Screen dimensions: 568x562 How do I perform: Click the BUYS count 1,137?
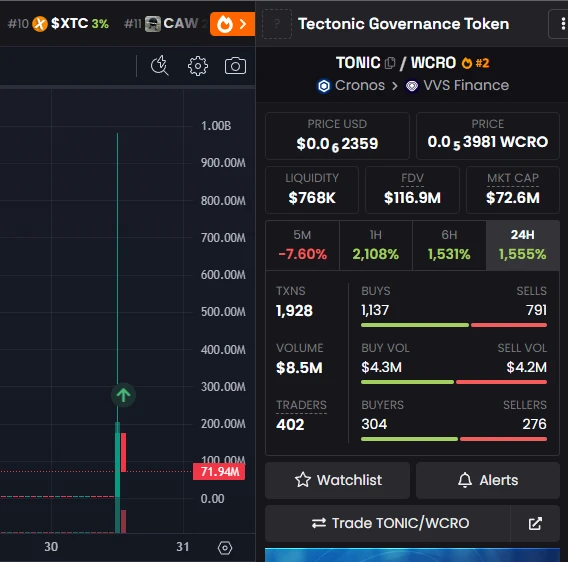(375, 310)
